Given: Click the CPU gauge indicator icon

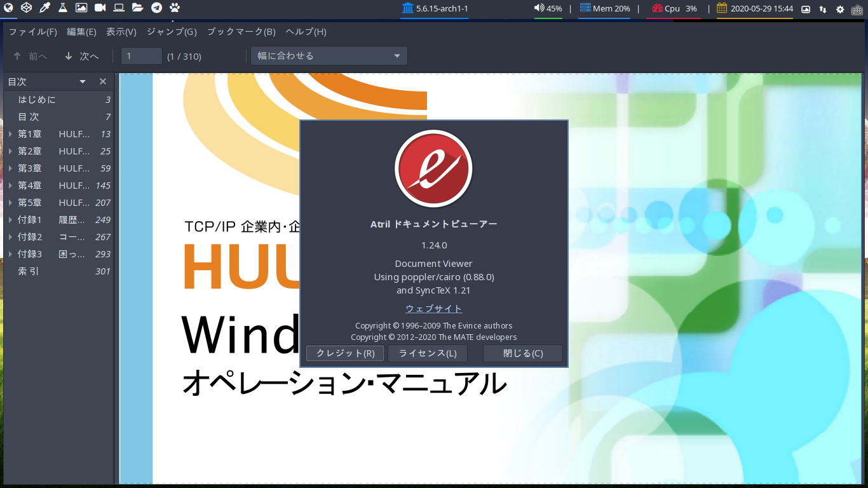Looking at the screenshot, I should (x=658, y=8).
